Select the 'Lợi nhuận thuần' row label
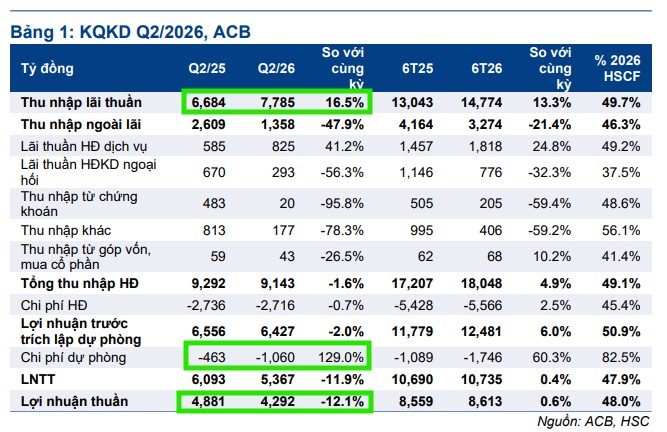The image size is (667, 432). [74, 401]
